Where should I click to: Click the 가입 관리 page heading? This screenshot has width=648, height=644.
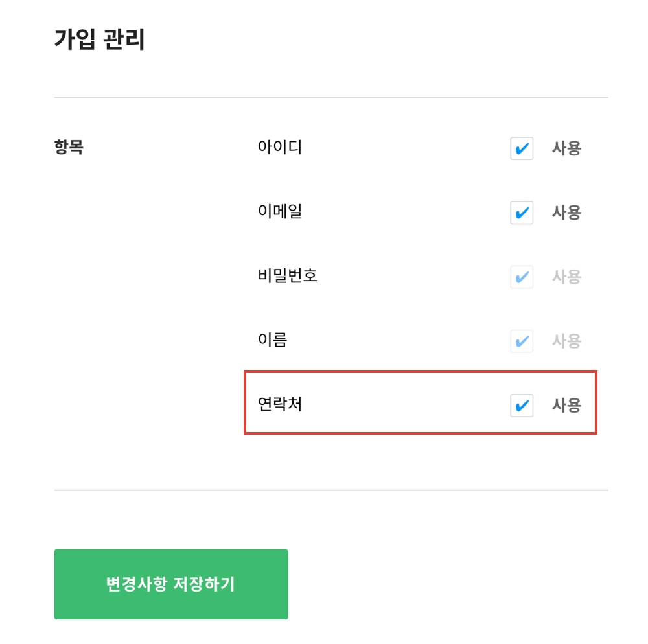[100, 40]
